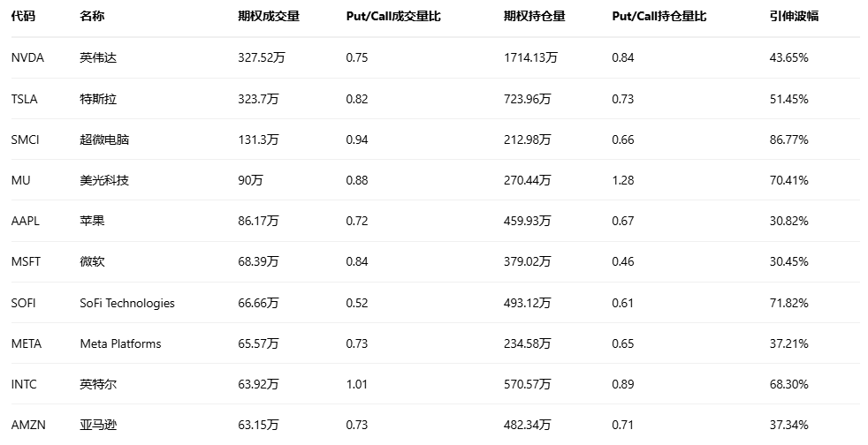The height and width of the screenshot is (445, 868).
Task: Click the Put/Call持仓量比 header
Action: coord(659,16)
